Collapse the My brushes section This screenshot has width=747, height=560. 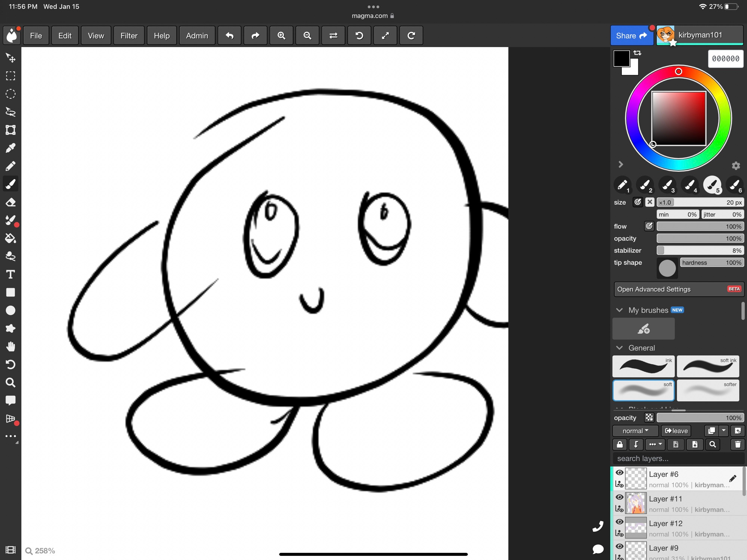(x=620, y=310)
